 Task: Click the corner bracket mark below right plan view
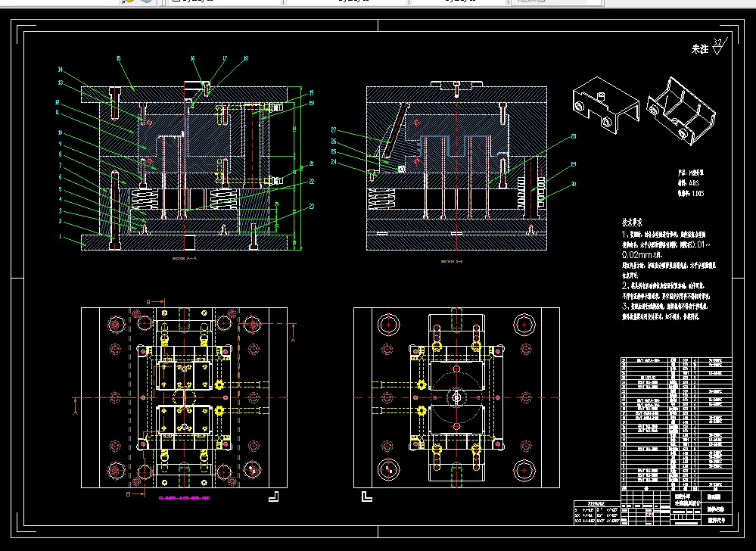click(x=366, y=496)
